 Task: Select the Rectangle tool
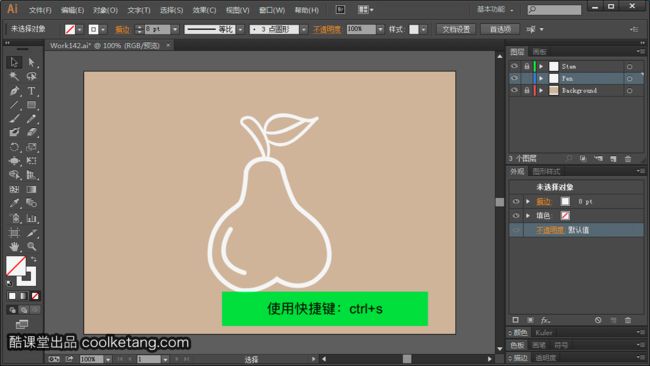pos(31,105)
